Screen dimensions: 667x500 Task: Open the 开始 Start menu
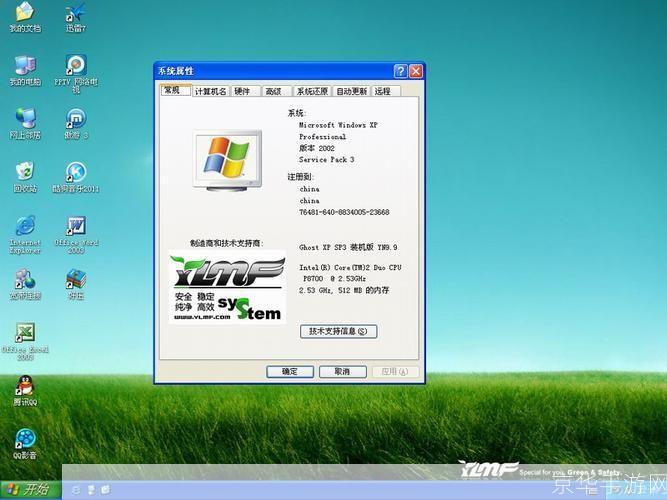(x=31, y=489)
